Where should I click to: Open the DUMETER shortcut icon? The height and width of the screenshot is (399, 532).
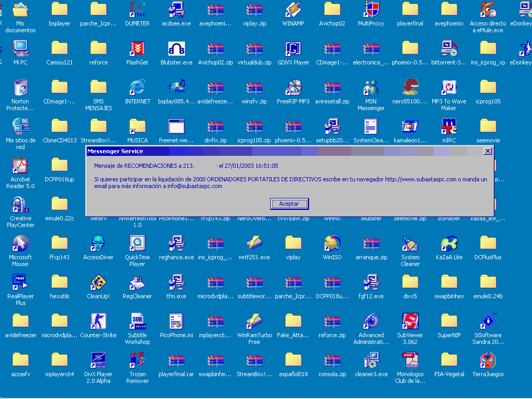[x=137, y=9]
